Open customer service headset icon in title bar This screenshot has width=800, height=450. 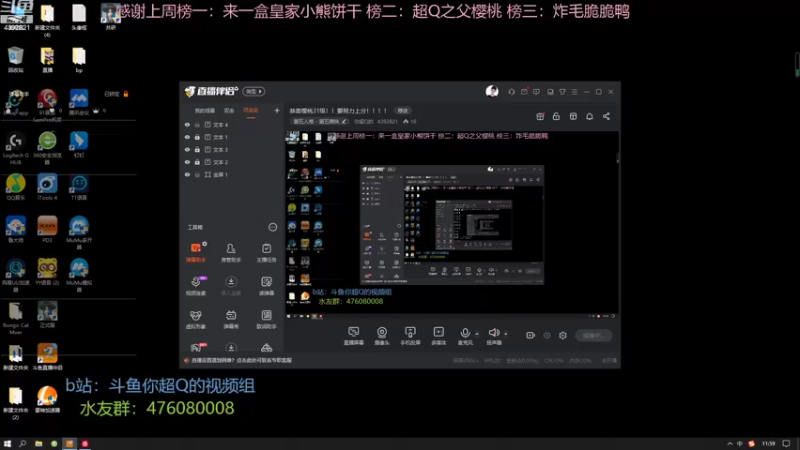(x=511, y=92)
